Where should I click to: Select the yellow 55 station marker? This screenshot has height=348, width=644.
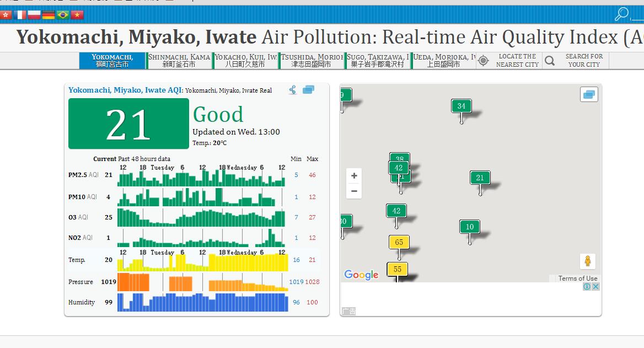[397, 269]
